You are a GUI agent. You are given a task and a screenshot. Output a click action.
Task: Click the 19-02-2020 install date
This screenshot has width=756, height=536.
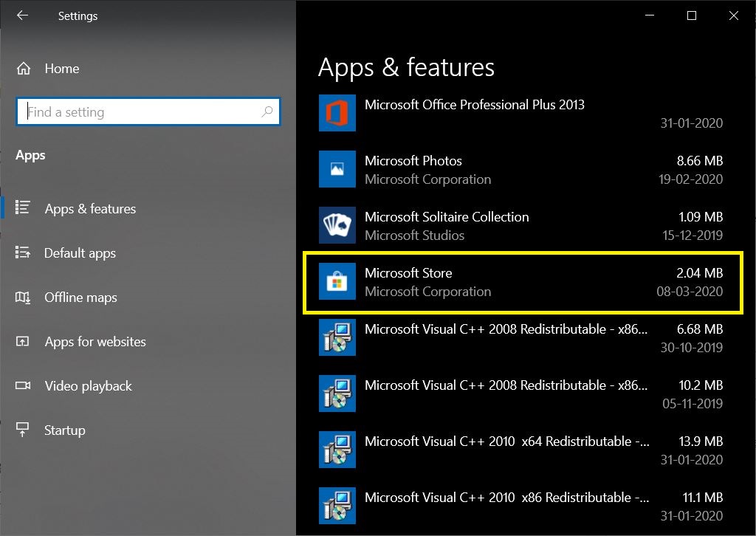[690, 179]
